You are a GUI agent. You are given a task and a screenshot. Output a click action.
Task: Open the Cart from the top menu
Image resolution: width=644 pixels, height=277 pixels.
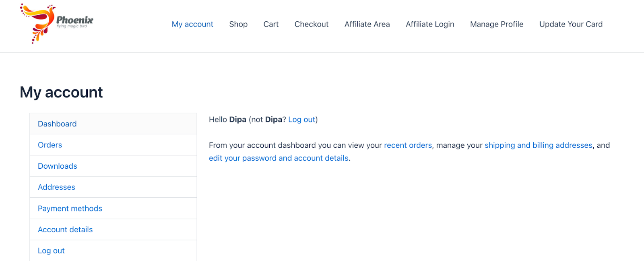(x=270, y=24)
